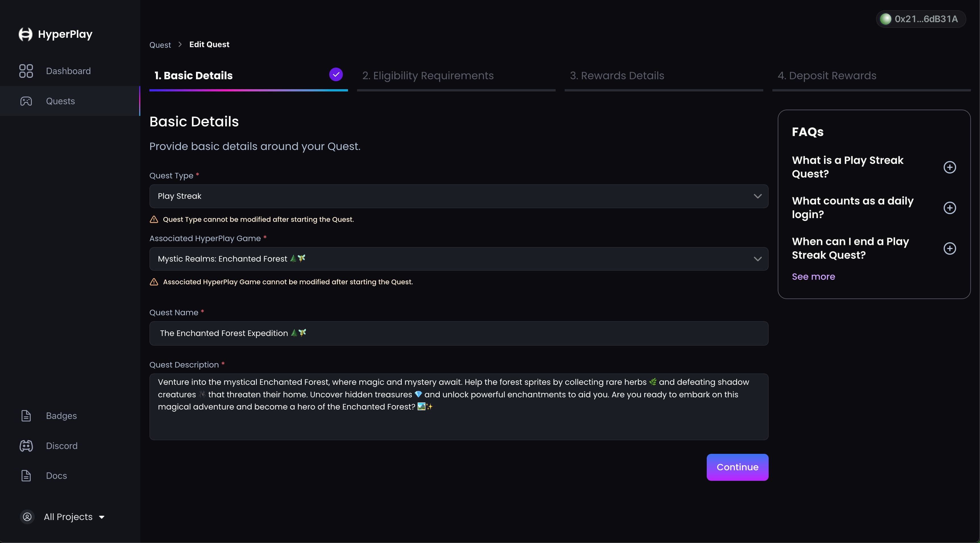Click the wallet avatar 0x21...6dB31A
This screenshot has height=543, width=980.
click(885, 19)
